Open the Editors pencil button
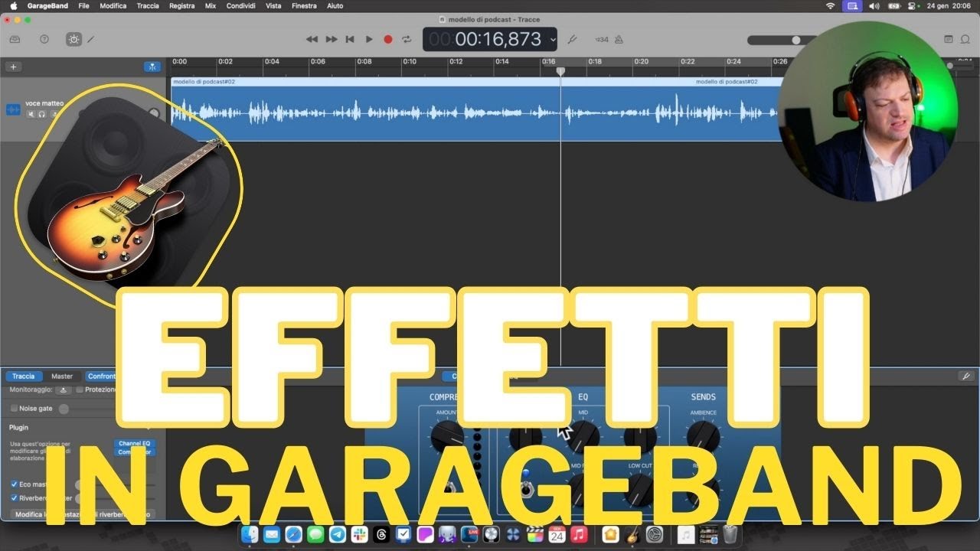 coord(90,39)
